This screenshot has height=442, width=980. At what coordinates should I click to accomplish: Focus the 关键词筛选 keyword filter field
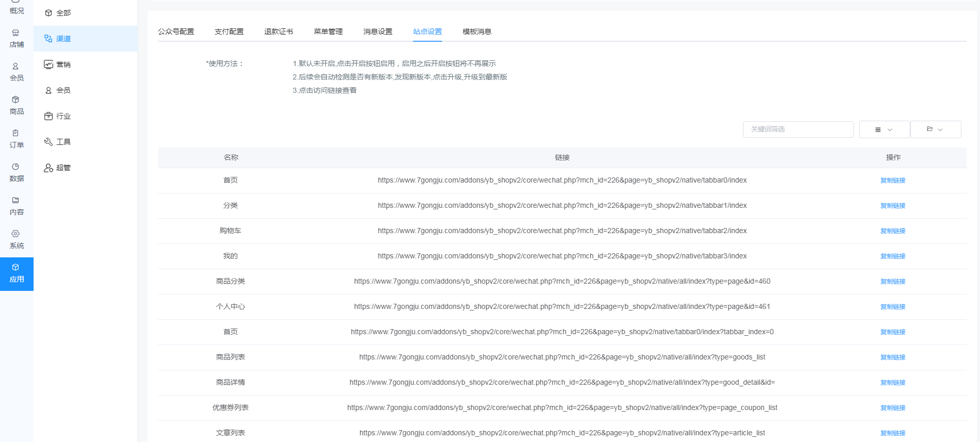tap(798, 129)
